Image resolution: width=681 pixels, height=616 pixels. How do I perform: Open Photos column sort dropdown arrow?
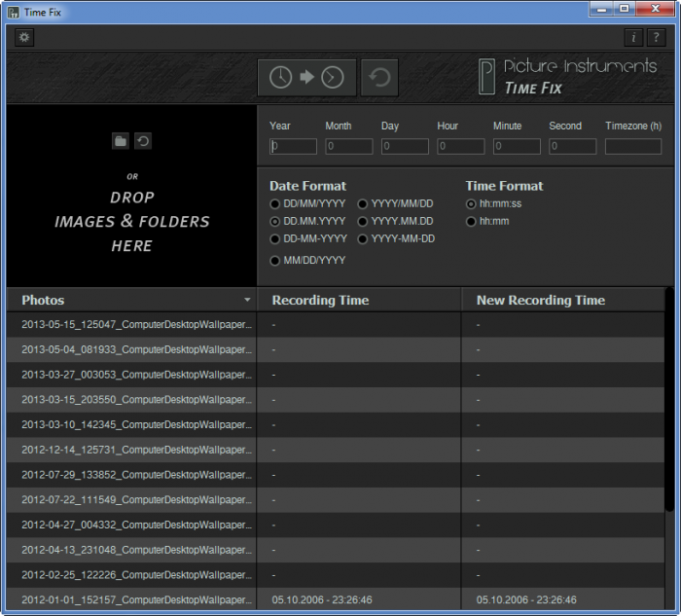click(247, 301)
